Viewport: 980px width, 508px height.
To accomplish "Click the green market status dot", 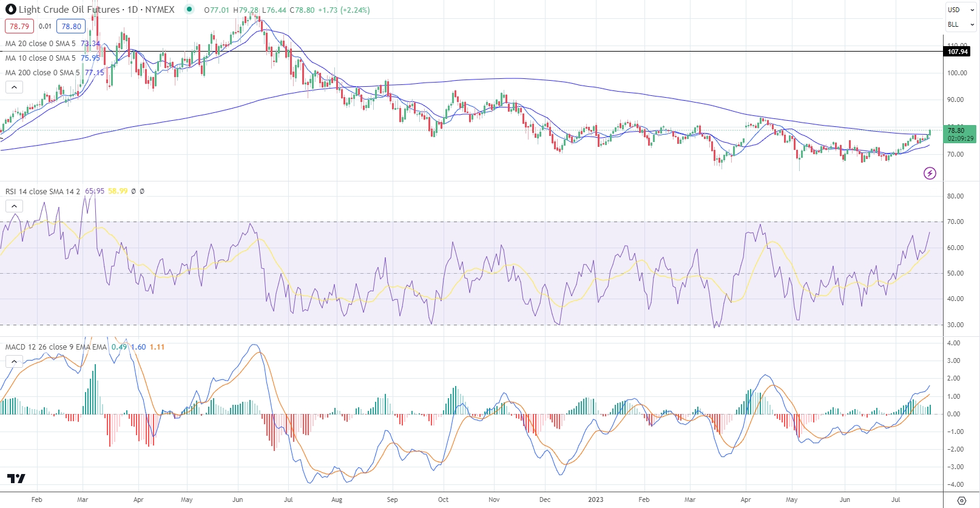I will point(189,9).
